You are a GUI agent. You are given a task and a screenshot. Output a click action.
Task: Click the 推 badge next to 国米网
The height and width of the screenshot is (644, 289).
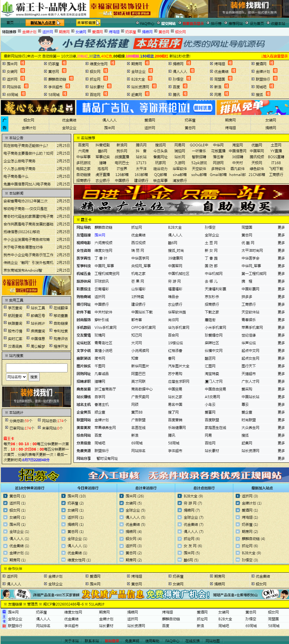[23, 63]
